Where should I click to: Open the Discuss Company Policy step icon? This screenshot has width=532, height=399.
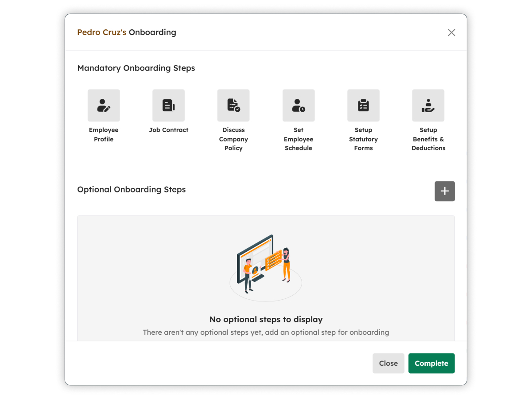click(x=233, y=106)
